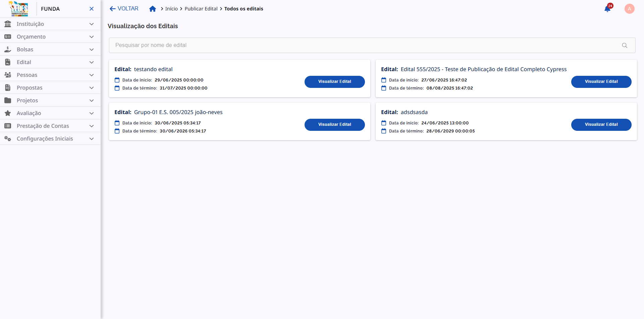Click the Pessoas people icon

pos(8,74)
